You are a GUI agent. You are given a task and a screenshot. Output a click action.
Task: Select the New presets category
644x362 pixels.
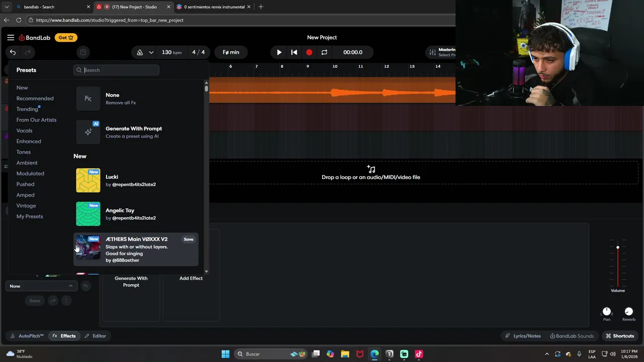22,87
